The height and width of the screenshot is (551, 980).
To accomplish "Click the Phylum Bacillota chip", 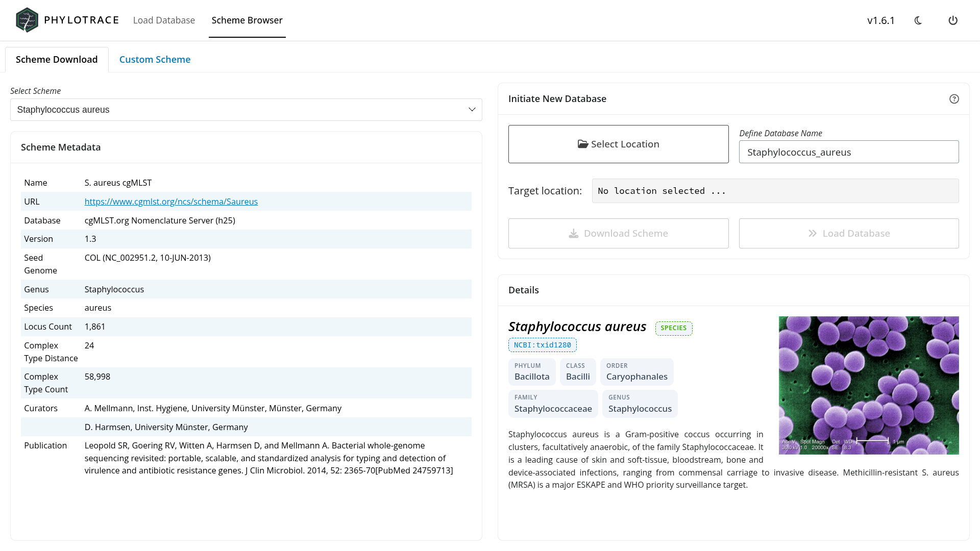I will point(532,372).
